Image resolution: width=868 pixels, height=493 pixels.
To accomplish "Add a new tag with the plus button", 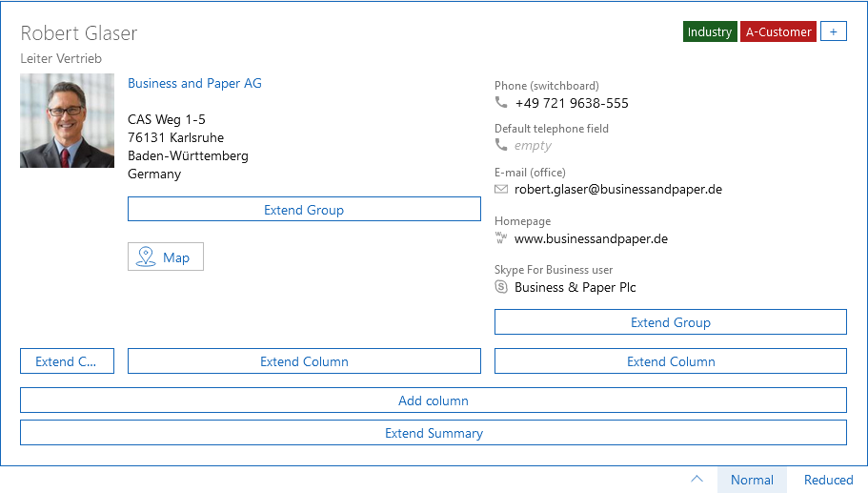I will (x=833, y=32).
